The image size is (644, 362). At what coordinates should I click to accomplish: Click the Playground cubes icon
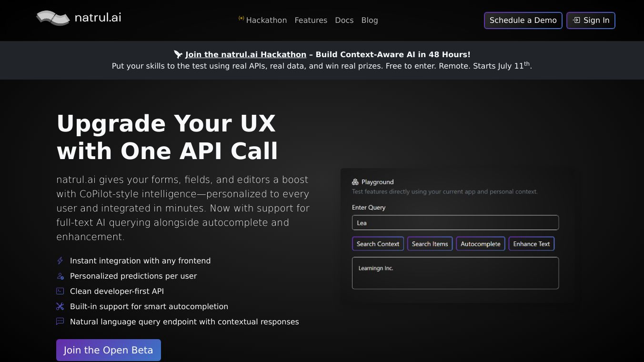click(355, 182)
